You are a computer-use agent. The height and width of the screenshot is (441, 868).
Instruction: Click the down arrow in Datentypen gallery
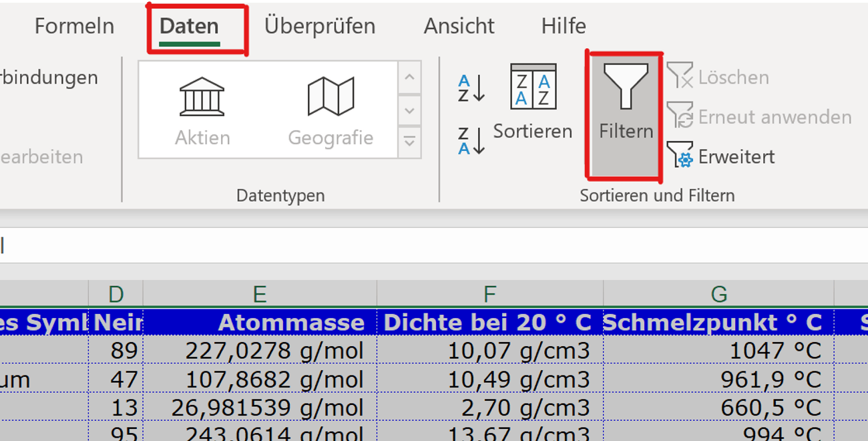click(409, 110)
